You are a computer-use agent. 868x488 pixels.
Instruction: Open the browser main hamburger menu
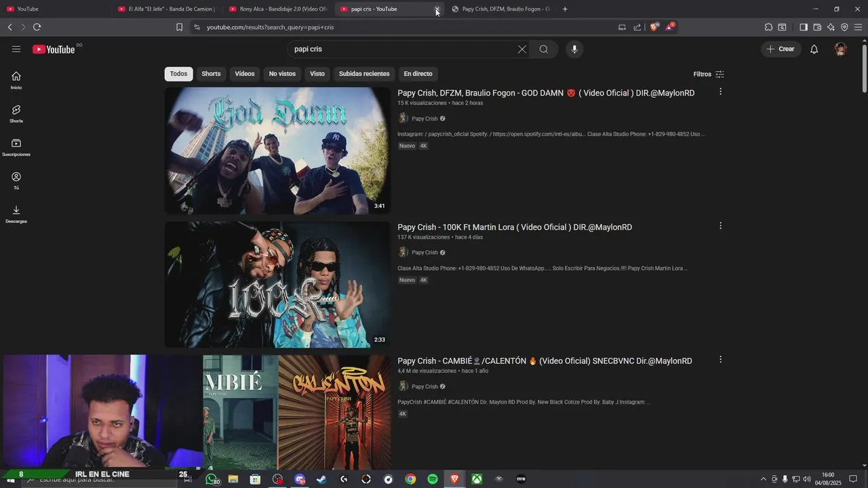click(859, 27)
